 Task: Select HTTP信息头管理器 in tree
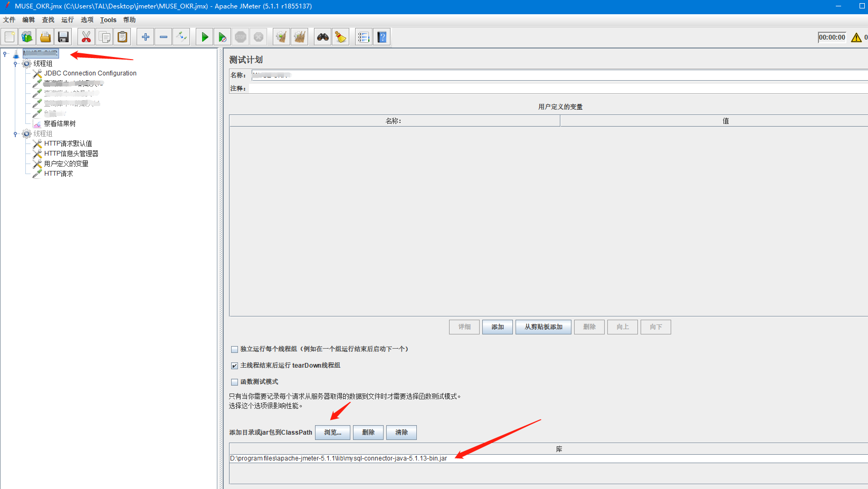[71, 154]
